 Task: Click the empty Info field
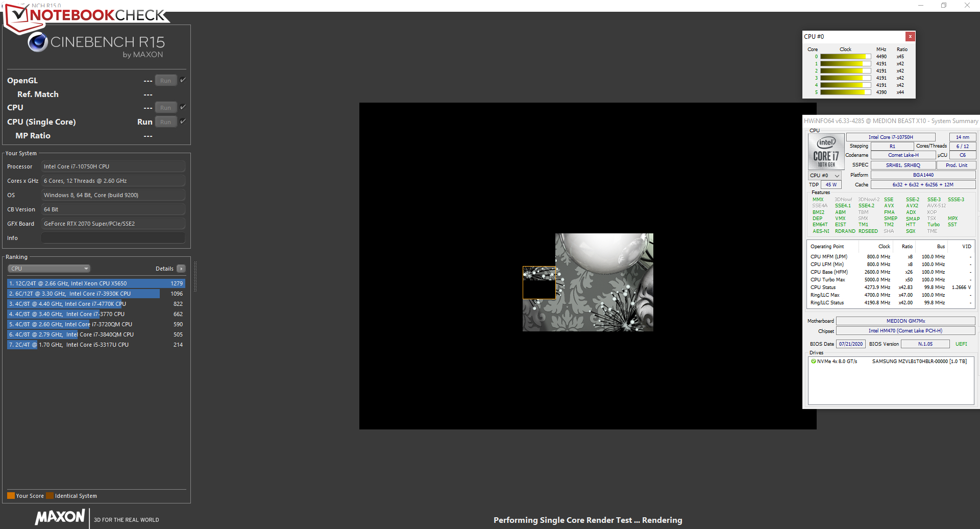tap(113, 238)
